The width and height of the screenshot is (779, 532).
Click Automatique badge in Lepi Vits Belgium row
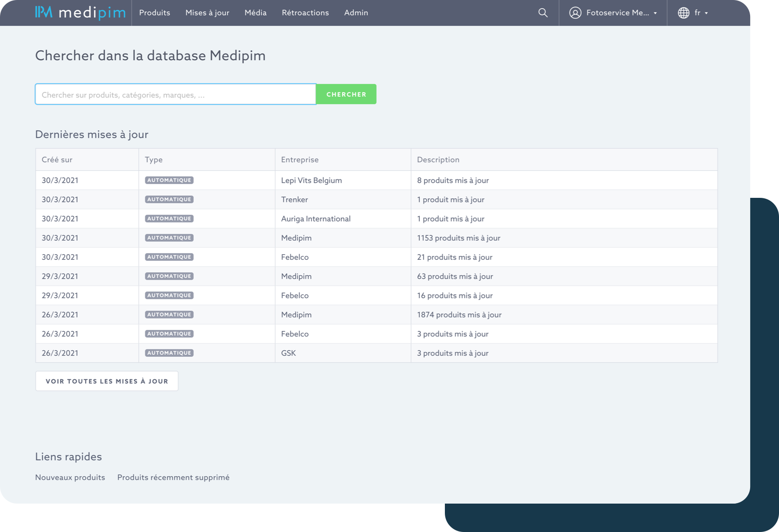tap(169, 180)
